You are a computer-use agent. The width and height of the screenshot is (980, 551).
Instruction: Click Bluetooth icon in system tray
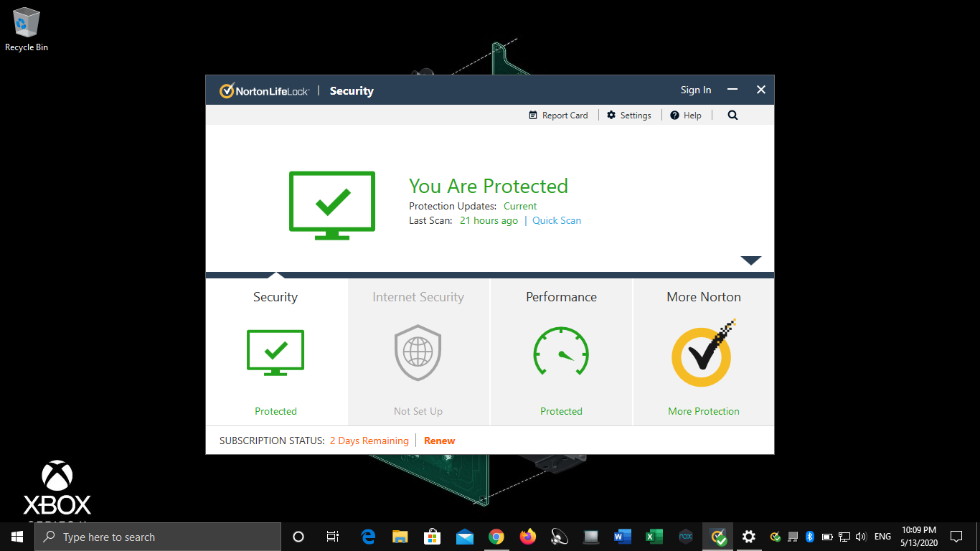tap(810, 537)
